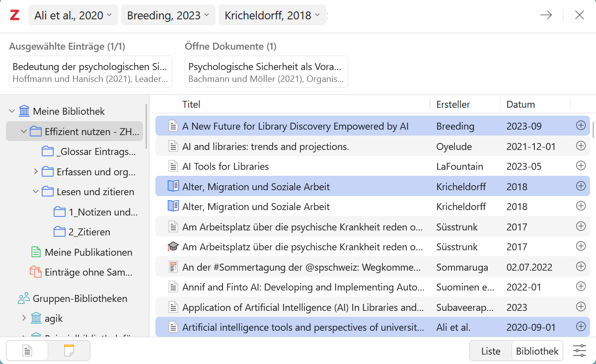Switch to Bibliothek mode

pos(537,351)
